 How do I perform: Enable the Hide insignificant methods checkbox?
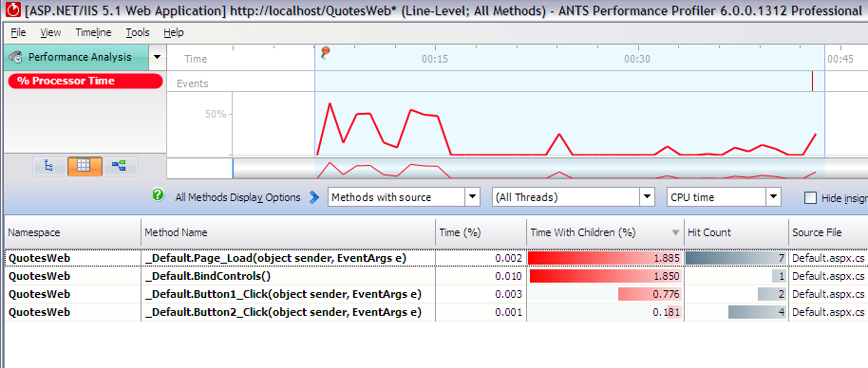pos(810,198)
